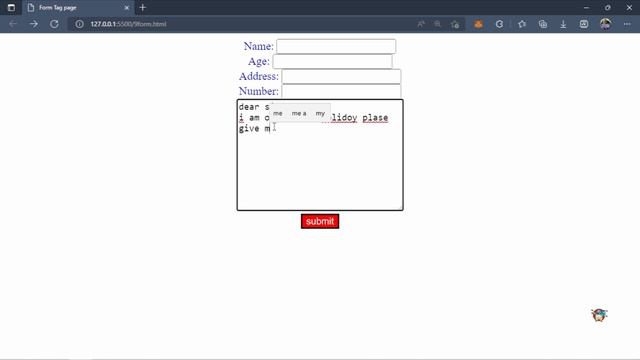
Task: Click the misspelled word 'lidoy'
Action: pyautogui.click(x=344, y=118)
